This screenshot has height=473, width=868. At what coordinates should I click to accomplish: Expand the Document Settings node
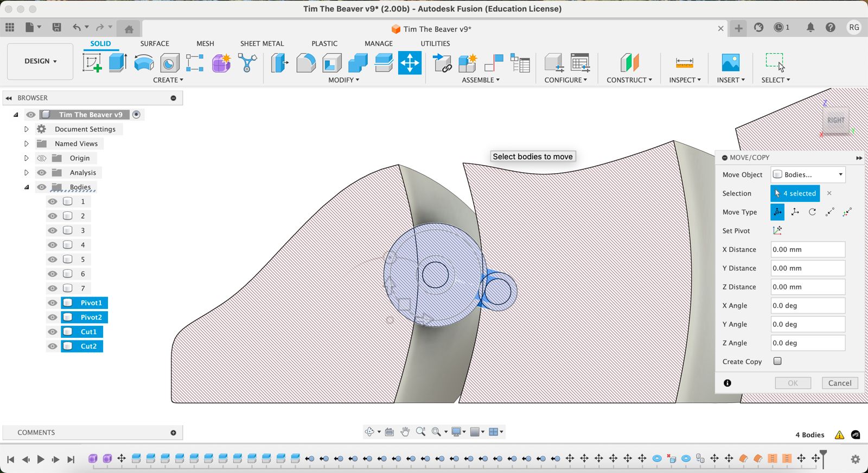pos(26,129)
